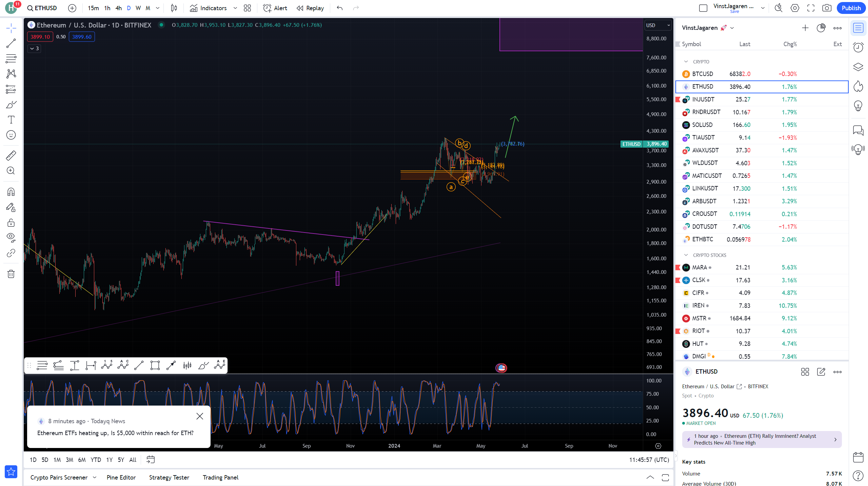Viewport: 868px width, 486px height.
Task: Select the trend line drawing tool
Action: [x=11, y=43]
